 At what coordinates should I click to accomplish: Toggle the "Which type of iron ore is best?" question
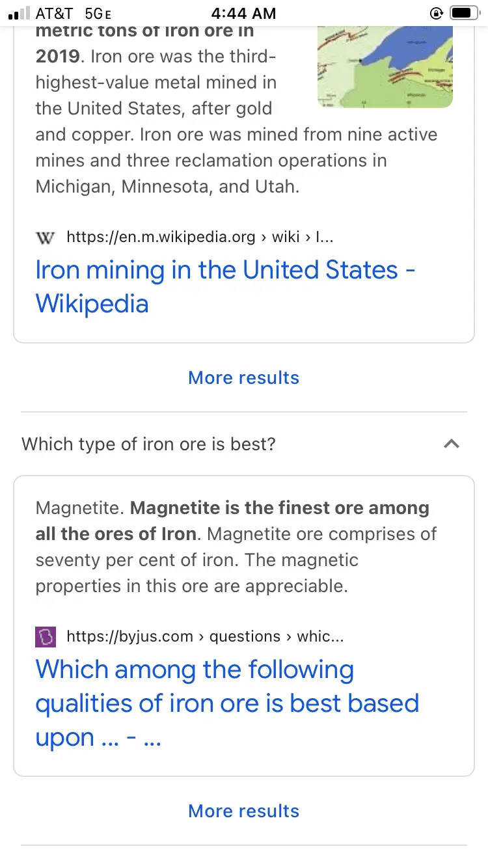(x=149, y=444)
